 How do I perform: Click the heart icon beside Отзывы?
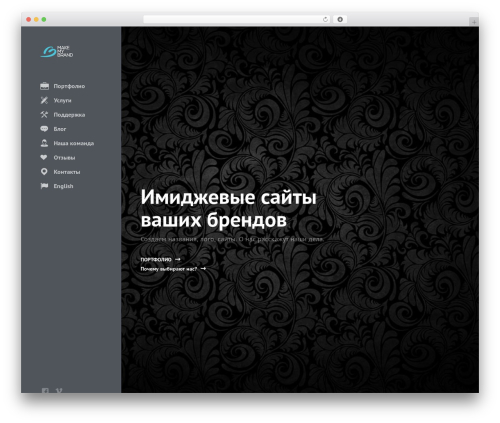(x=44, y=157)
